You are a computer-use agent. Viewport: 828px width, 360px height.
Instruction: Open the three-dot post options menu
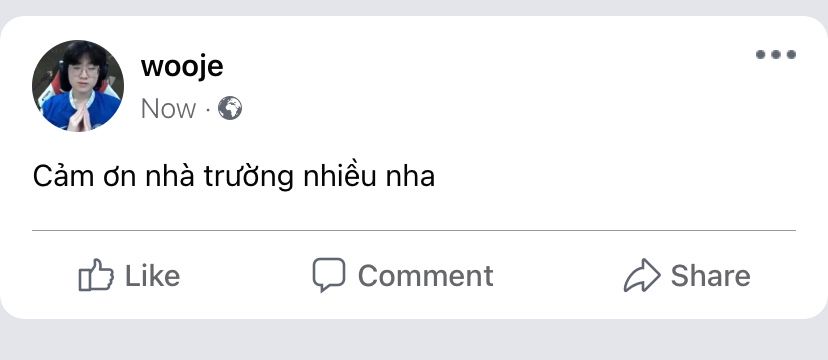coord(776,54)
